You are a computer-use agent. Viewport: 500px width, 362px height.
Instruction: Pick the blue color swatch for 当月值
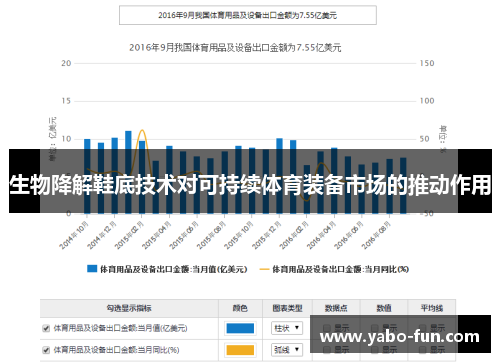click(240, 328)
